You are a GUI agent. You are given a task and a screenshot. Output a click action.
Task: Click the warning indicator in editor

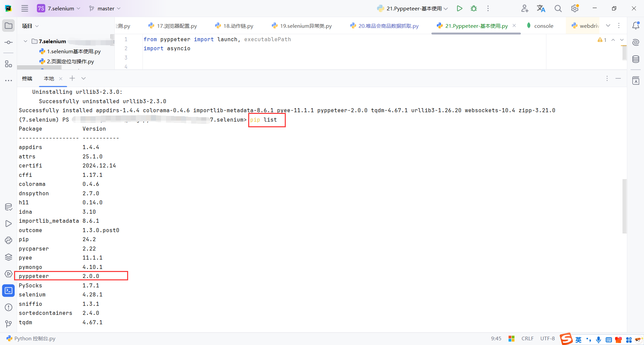click(x=602, y=40)
